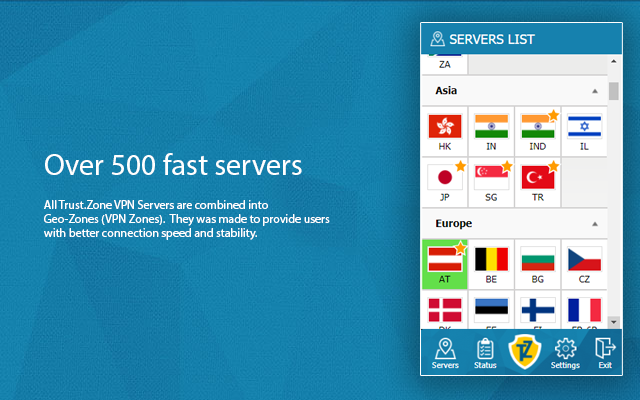Select the Denmark flag server

444,310
